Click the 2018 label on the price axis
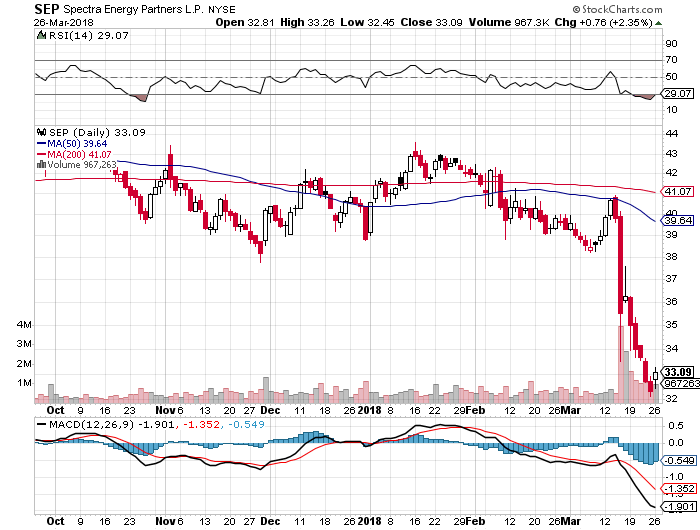This screenshot has width=700, height=530. pos(370,410)
